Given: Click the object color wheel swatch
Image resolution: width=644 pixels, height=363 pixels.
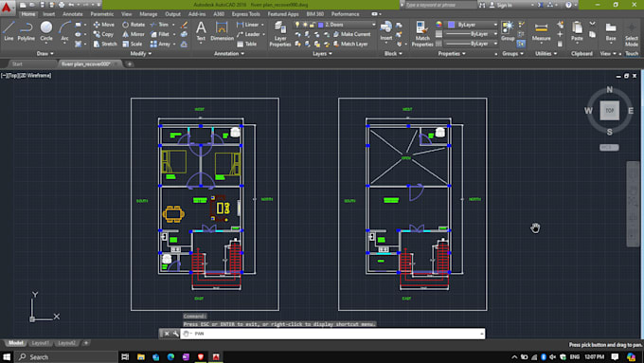Looking at the screenshot, I should tap(439, 25).
